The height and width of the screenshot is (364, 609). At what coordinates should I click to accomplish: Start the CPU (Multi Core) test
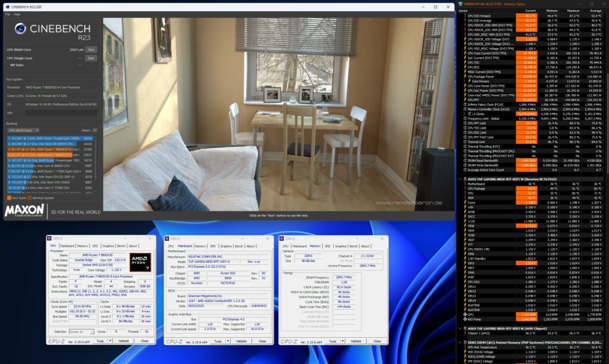tap(91, 50)
